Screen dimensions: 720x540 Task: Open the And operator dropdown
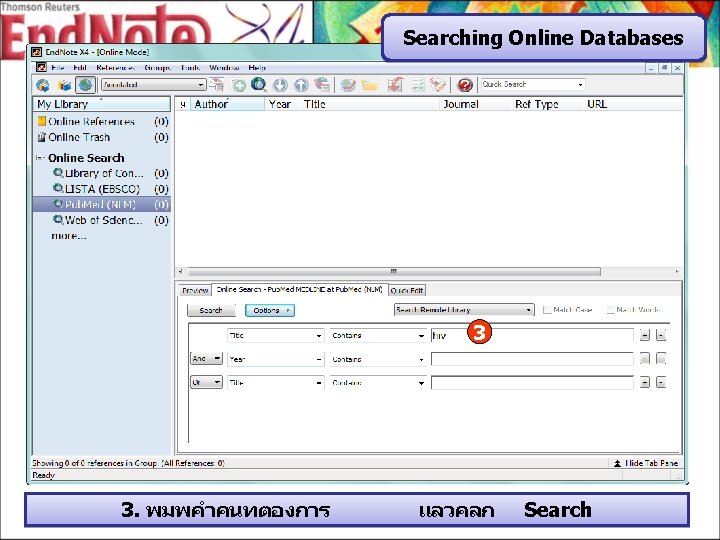tap(206, 359)
